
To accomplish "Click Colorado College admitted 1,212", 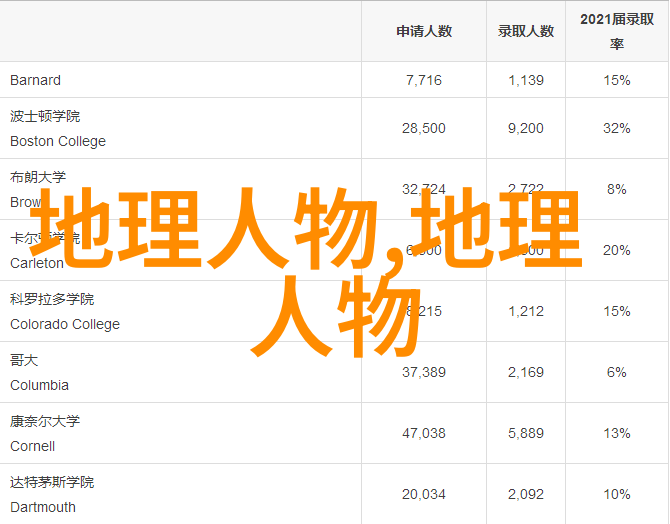I will tap(526, 312).
